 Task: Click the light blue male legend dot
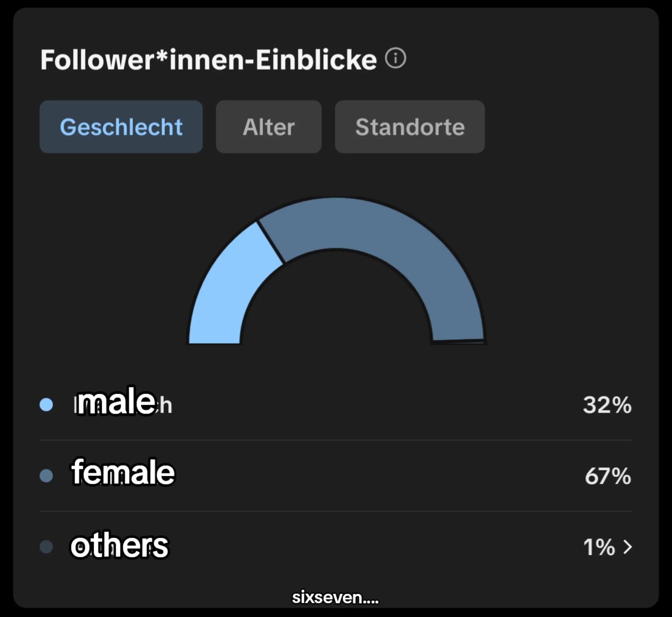46,405
